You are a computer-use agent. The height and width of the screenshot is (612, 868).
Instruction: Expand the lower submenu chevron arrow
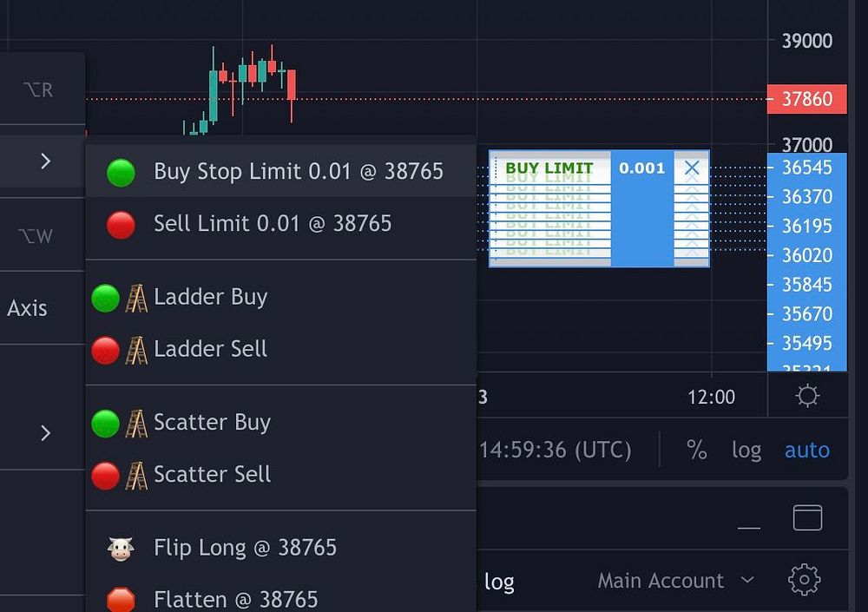pyautogui.click(x=45, y=432)
